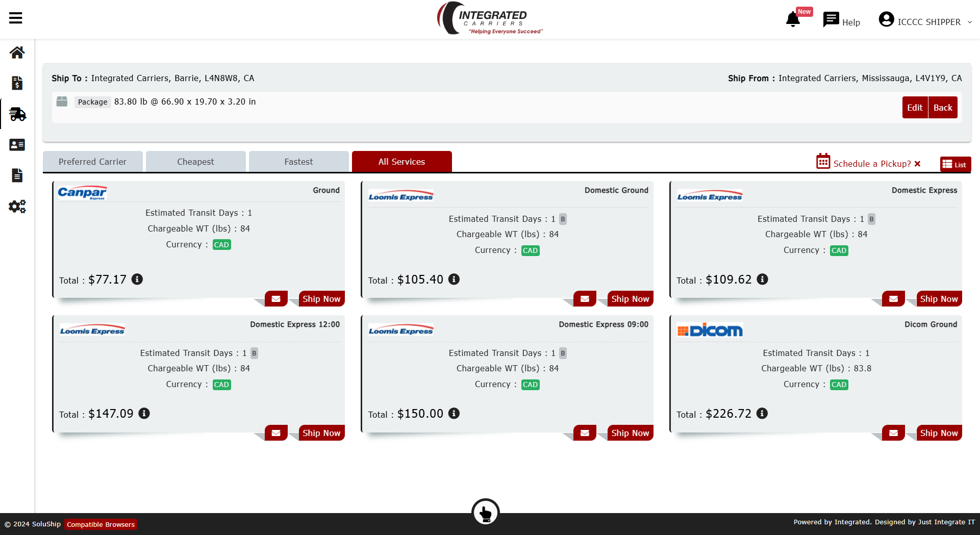Show price info for $109.62 total
Image resolution: width=980 pixels, height=535 pixels.
click(x=762, y=279)
